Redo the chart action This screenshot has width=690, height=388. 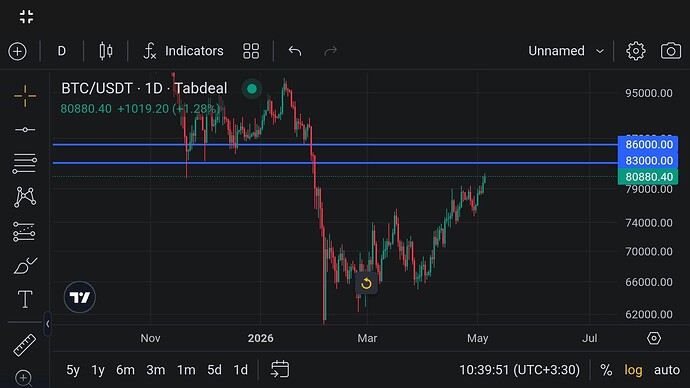pyautogui.click(x=330, y=51)
